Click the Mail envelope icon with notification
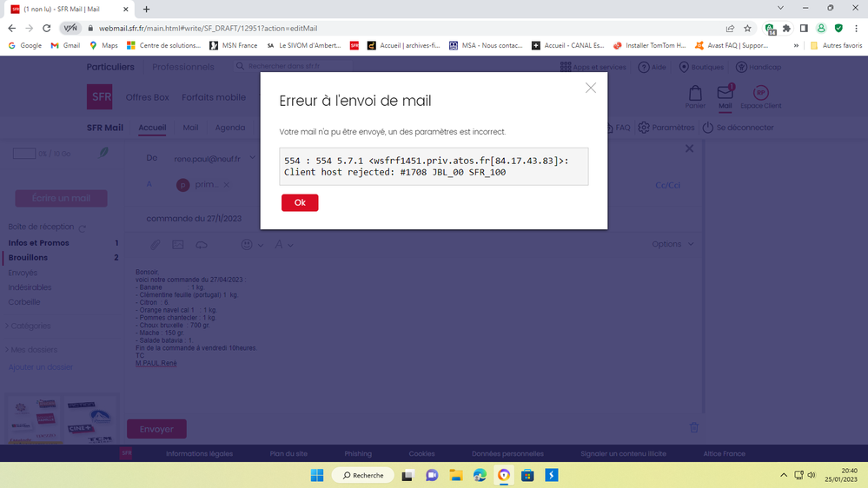The width and height of the screenshot is (868, 488). coord(725,94)
